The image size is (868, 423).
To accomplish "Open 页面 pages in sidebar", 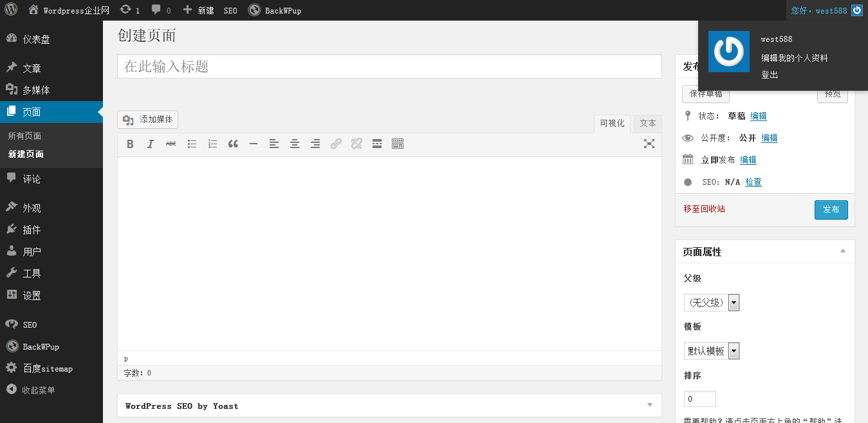I will (51, 112).
